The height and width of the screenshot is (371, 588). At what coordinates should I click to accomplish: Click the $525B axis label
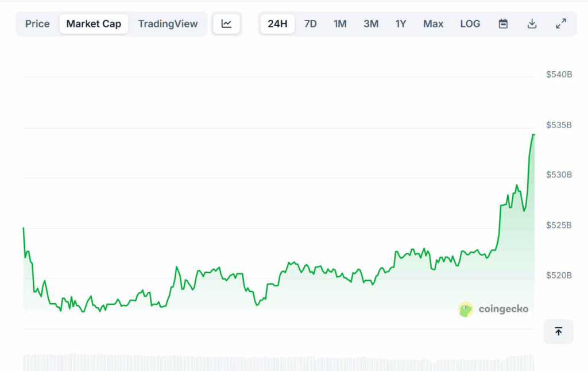[559, 225]
